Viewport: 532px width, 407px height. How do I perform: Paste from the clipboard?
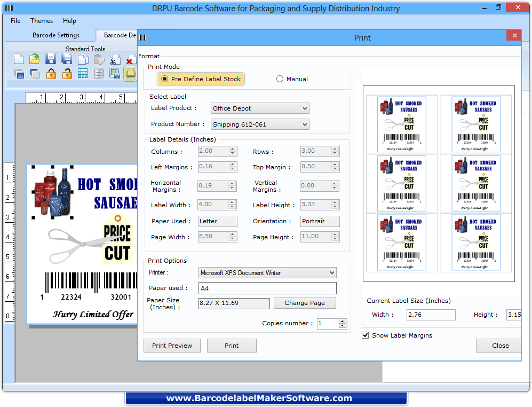coord(99,60)
